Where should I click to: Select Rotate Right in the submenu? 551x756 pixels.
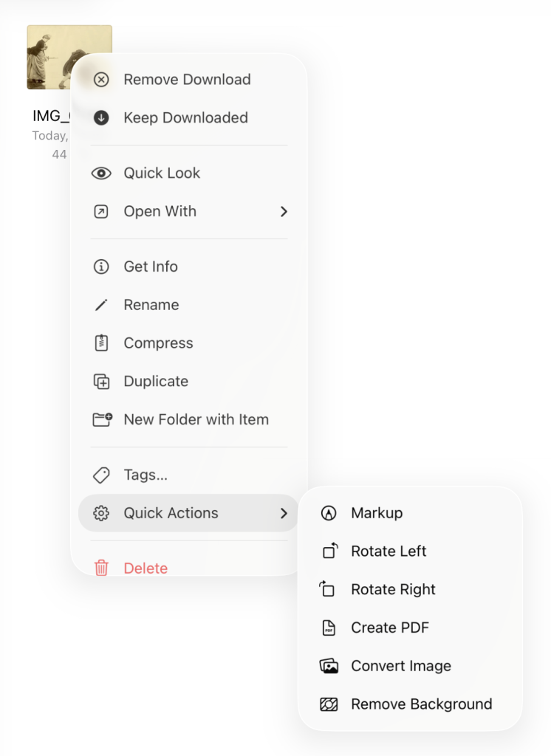pos(394,590)
